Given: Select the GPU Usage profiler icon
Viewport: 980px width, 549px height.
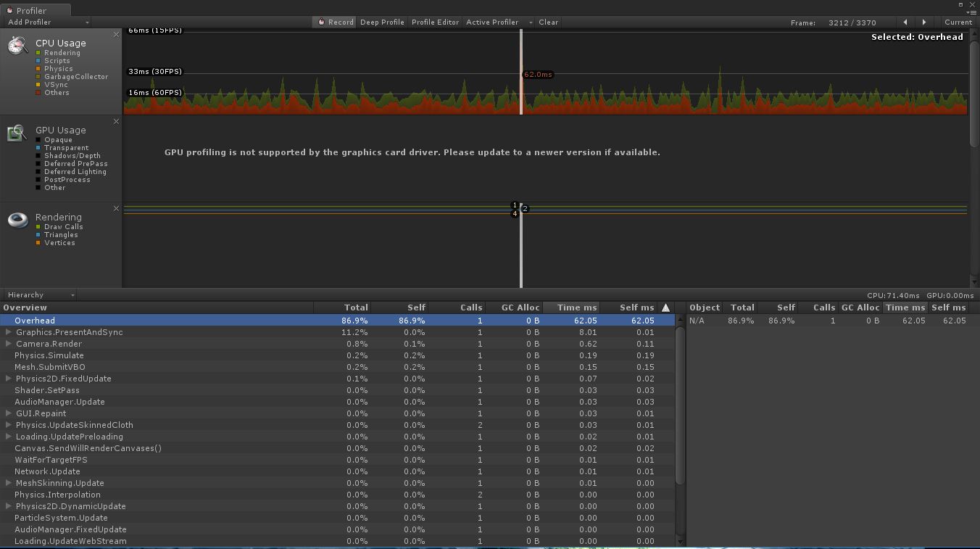Looking at the screenshot, I should [x=17, y=133].
